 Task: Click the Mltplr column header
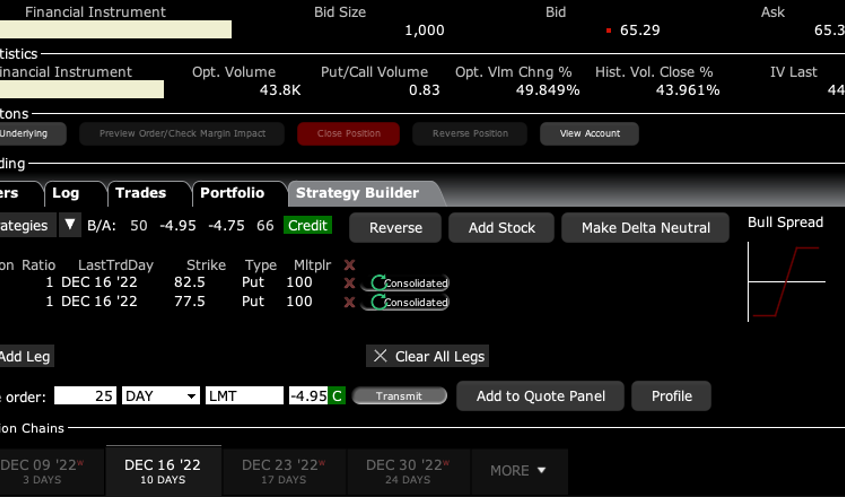tap(312, 265)
